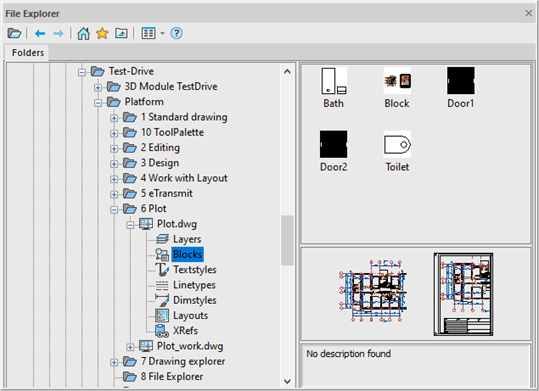This screenshot has height=391, width=539.
Task: Click the add-folder-to-favorites icon
Action: click(121, 33)
